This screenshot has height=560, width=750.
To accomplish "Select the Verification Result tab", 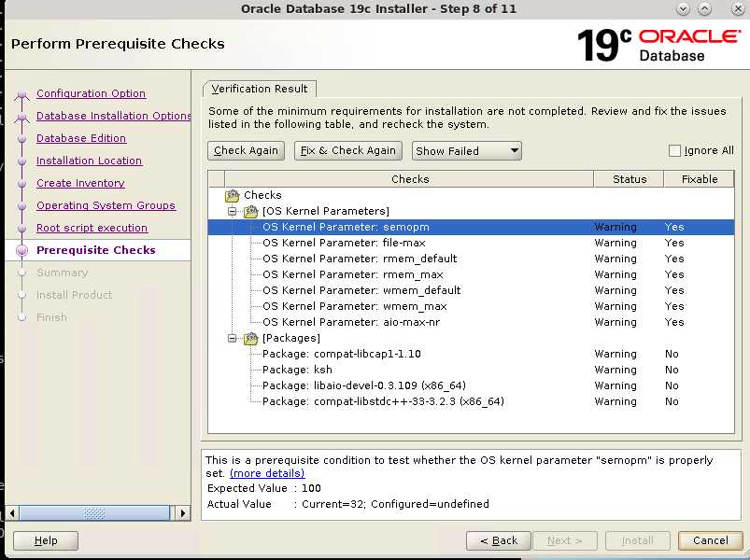I will tap(260, 89).
